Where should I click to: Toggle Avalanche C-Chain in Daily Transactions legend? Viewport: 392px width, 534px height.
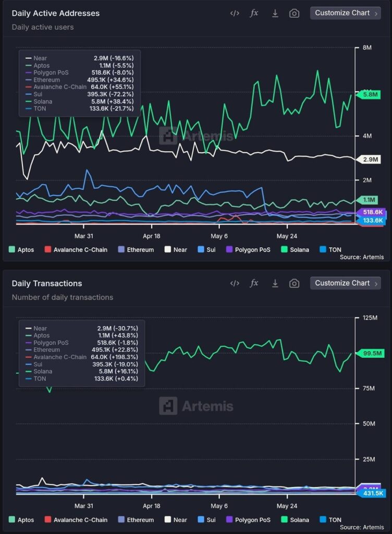(76, 520)
